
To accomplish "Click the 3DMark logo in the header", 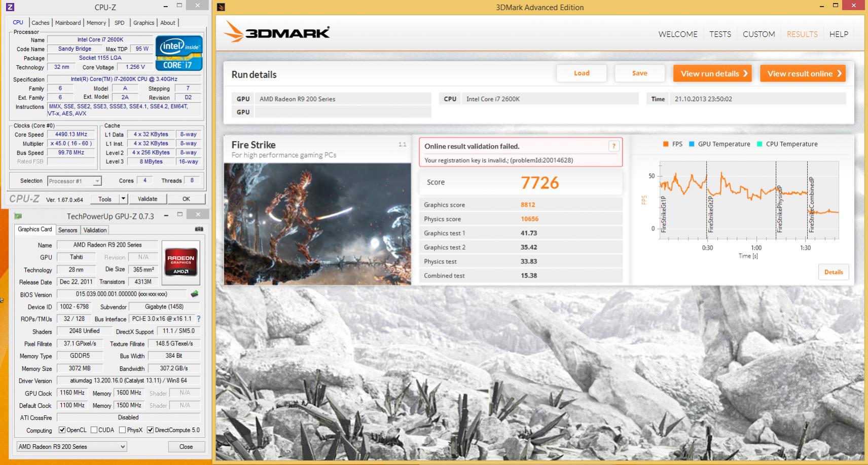I will (x=277, y=32).
